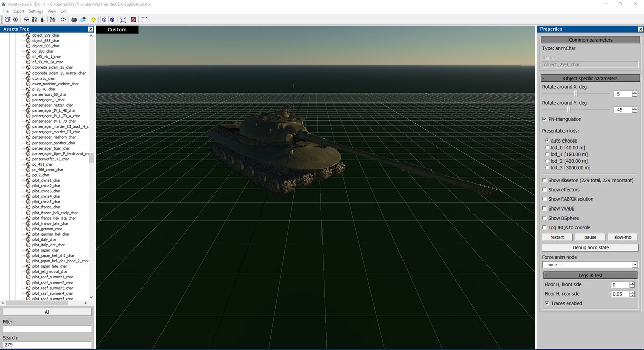Click the icon beside pilot_china1_char
Viewport: 644px width, 350px height.
pos(28,180)
